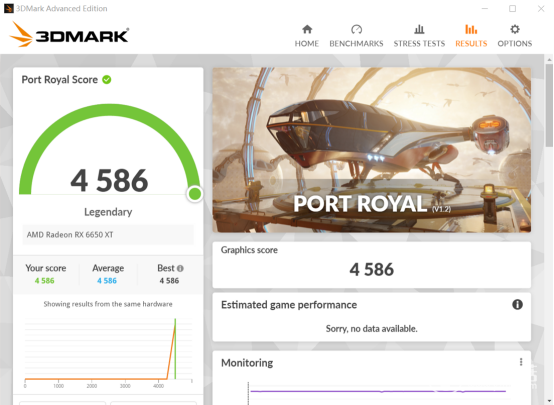Click the BENCHMARKS menu label
This screenshot has width=554, height=405.
tap(356, 43)
